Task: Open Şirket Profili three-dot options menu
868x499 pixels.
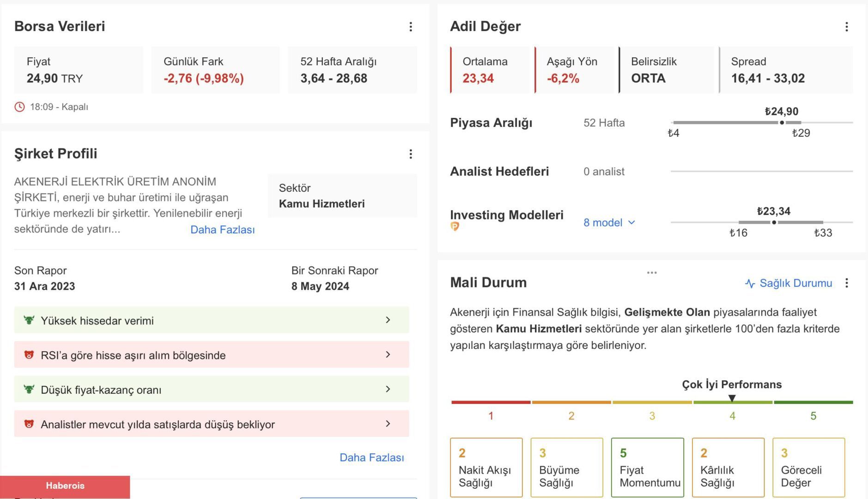Action: pos(410,154)
